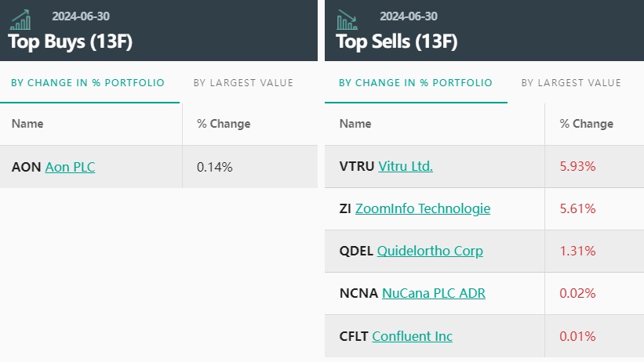This screenshot has height=362, width=644.
Task: Open the Quidelortho Corp link
Action: [430, 251]
